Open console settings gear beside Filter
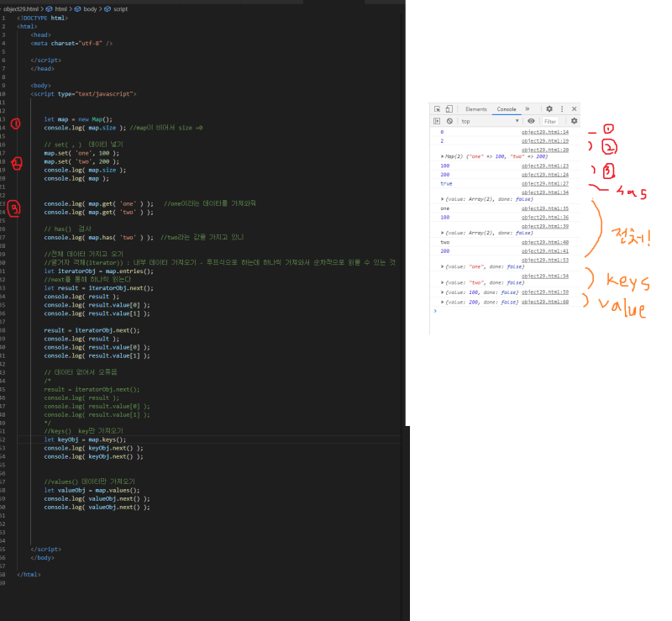 pyautogui.click(x=575, y=121)
